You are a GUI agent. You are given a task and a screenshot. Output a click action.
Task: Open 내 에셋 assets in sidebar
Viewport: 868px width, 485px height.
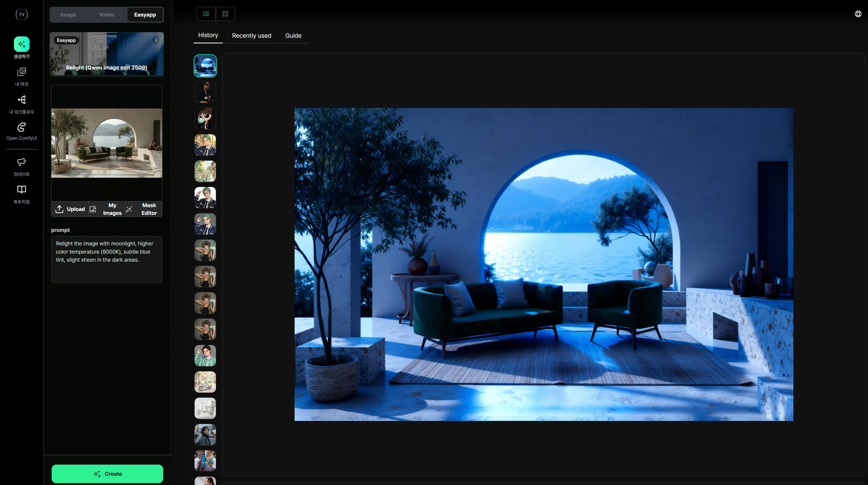[x=22, y=72]
